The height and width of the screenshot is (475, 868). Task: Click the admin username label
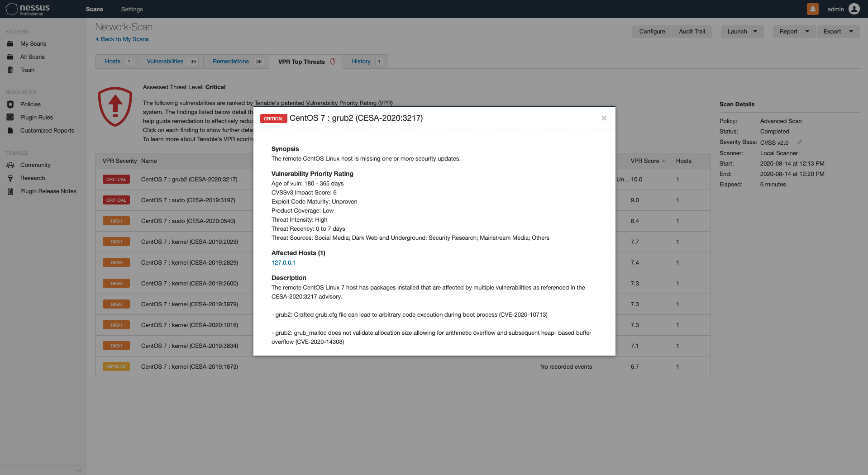(835, 9)
